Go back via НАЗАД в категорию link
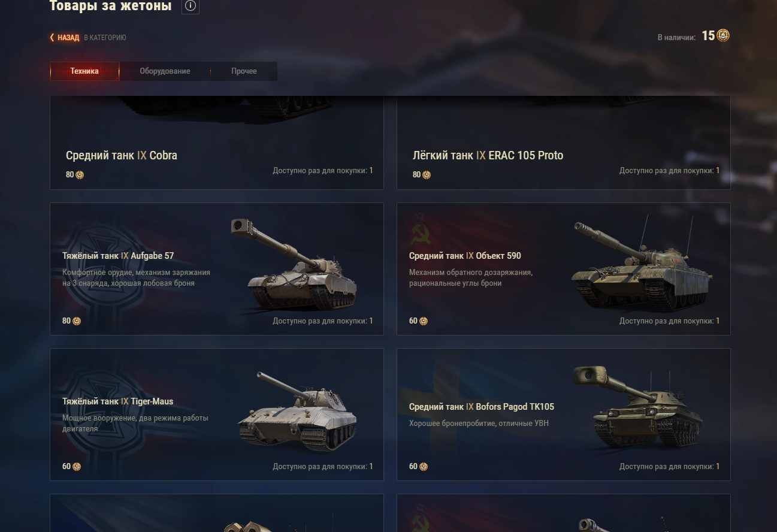The width and height of the screenshot is (777, 532). [x=88, y=38]
